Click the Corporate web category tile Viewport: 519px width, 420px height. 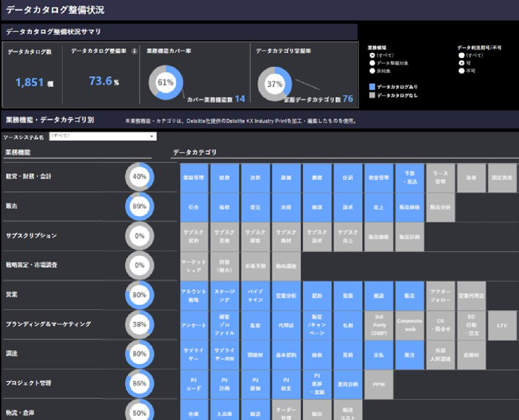pos(409,325)
